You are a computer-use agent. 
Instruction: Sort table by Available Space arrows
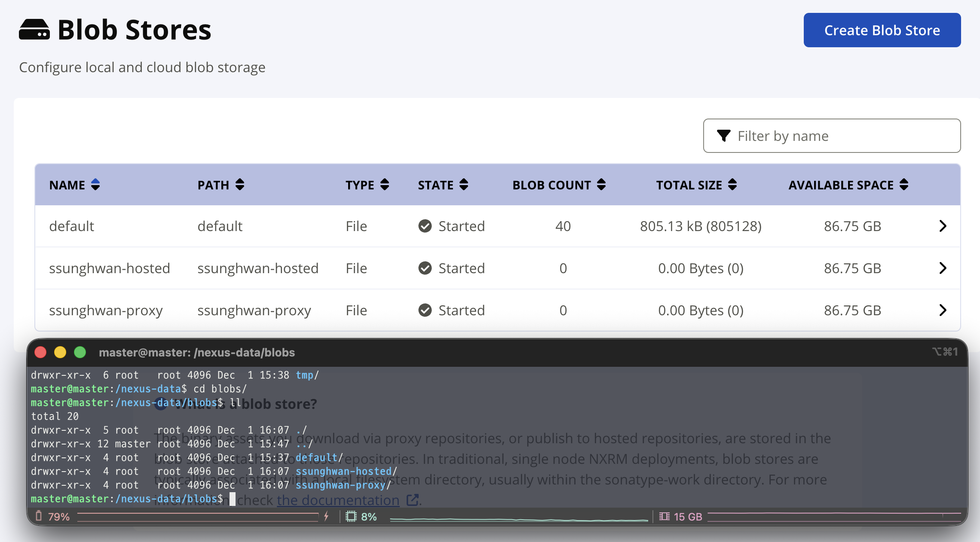(904, 185)
